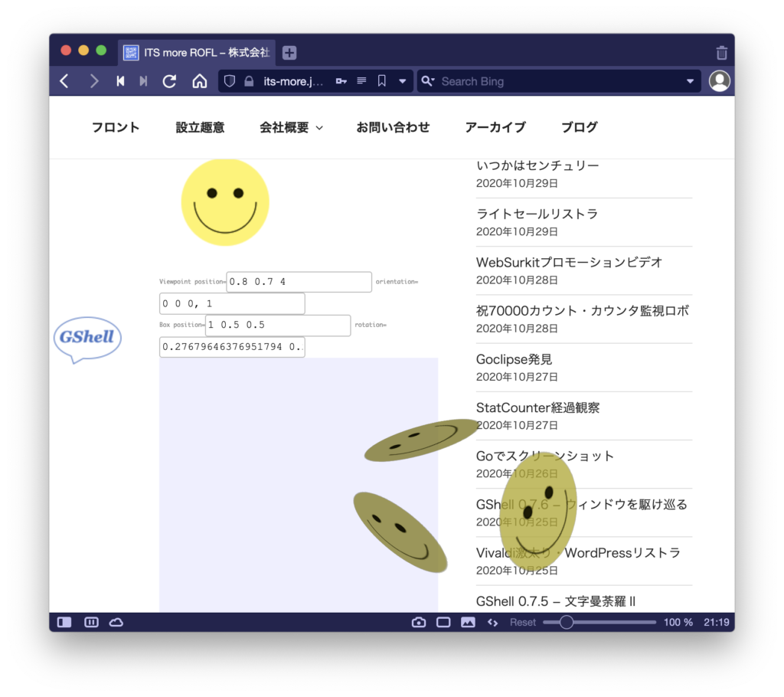Click the reload page icon

pos(170,81)
